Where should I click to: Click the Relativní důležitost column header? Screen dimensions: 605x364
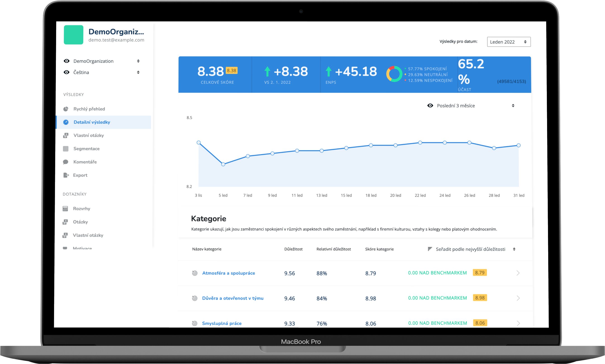coord(334,249)
